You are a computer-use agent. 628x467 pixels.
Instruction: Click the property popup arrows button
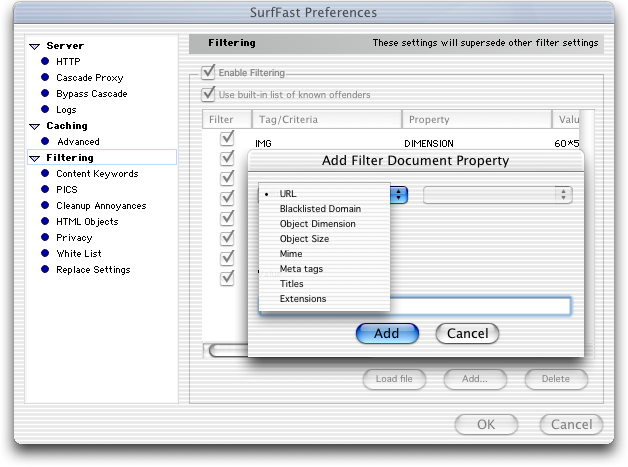point(399,195)
